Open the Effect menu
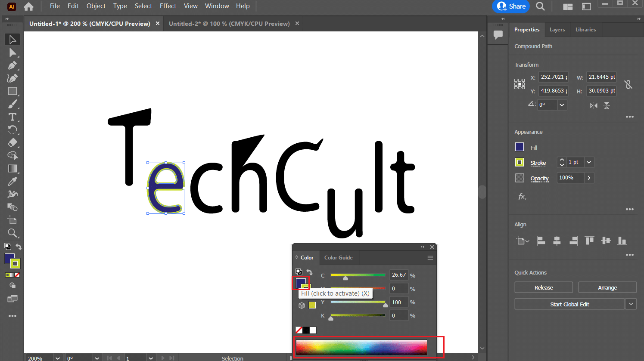The height and width of the screenshot is (361, 644). click(168, 6)
